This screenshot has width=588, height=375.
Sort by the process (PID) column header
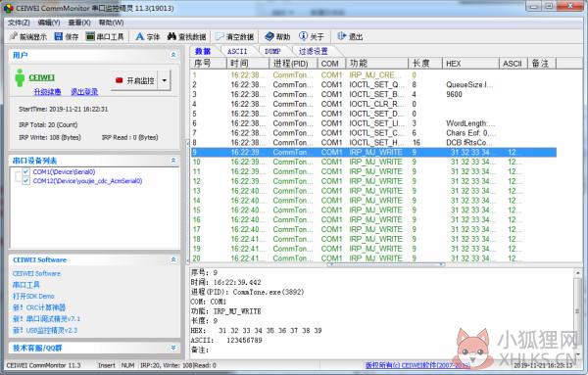[294, 64]
